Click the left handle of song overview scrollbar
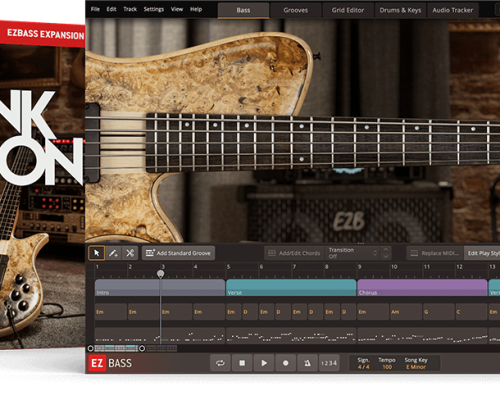500x400 pixels. (x=90, y=349)
